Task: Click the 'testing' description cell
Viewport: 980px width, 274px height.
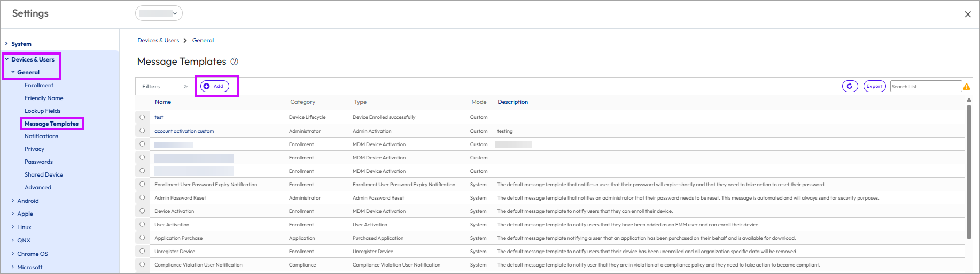Action: (x=505, y=131)
